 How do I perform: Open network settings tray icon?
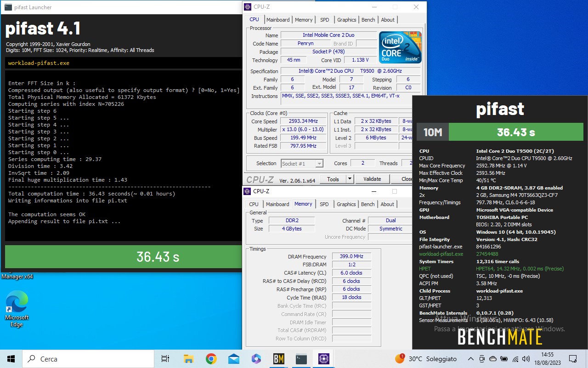[x=515, y=359]
